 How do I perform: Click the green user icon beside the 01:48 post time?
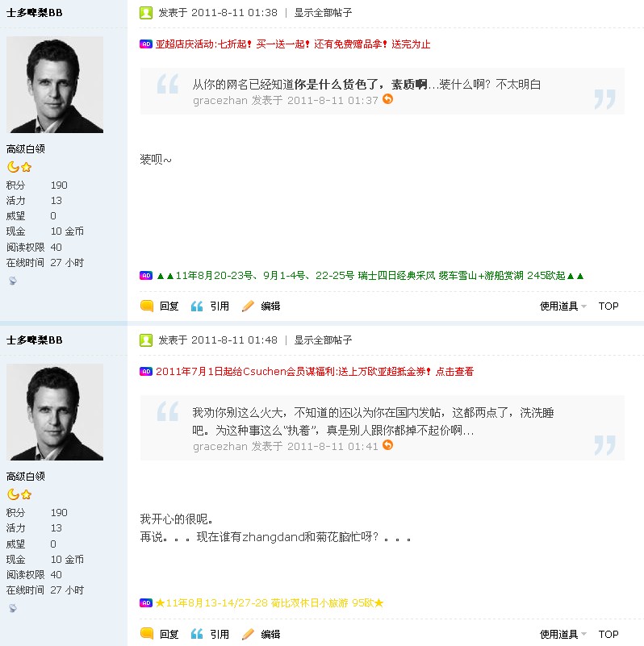pyautogui.click(x=146, y=340)
